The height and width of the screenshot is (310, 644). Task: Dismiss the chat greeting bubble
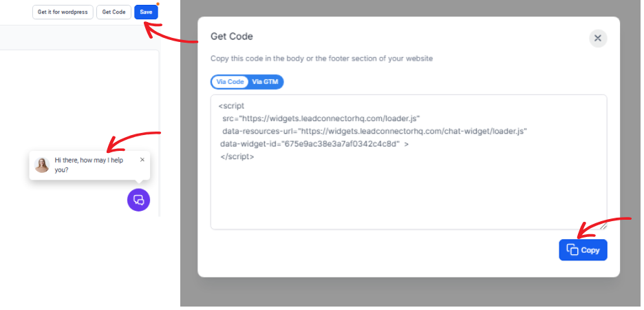coord(142,160)
